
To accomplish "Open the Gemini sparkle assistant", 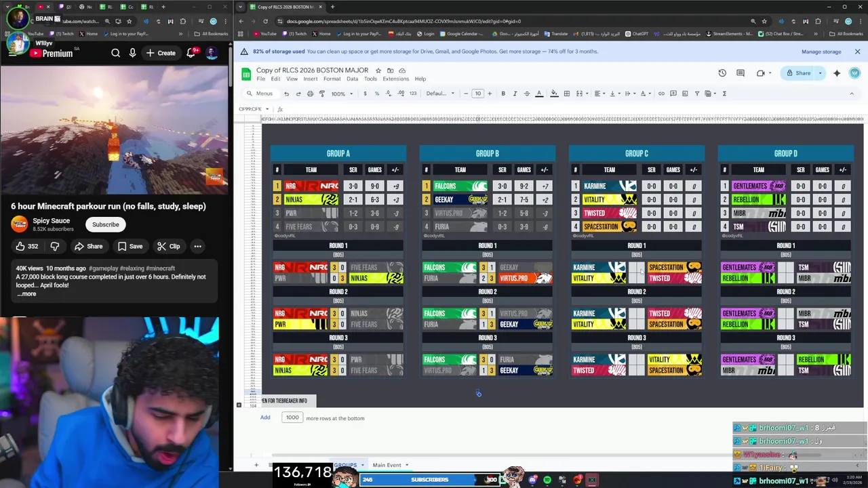I will pos(837,73).
